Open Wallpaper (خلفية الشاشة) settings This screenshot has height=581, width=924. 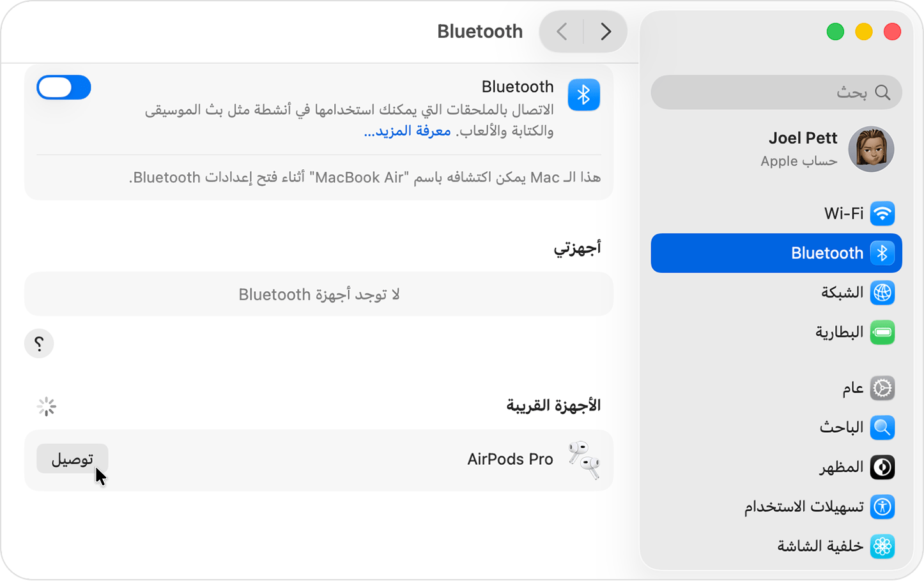pyautogui.click(x=882, y=546)
